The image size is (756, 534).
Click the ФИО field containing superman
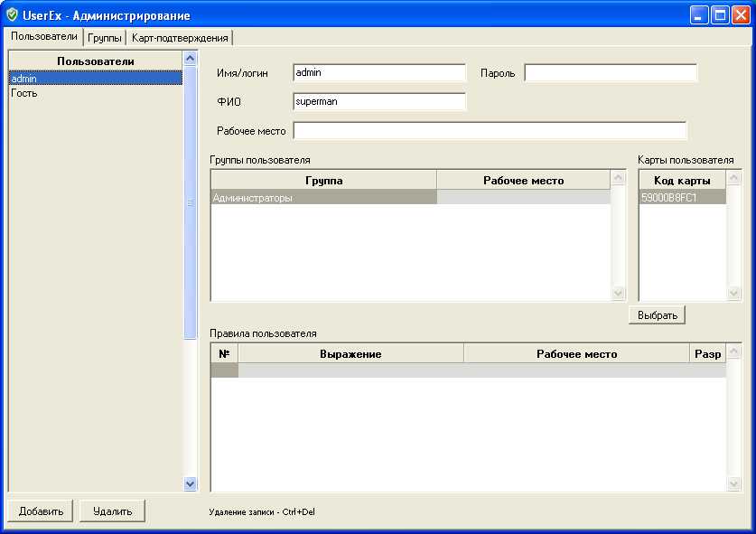378,102
